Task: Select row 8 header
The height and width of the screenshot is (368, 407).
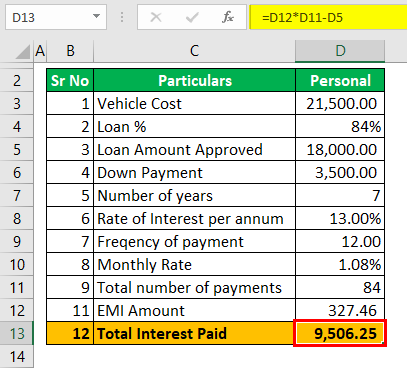Action: [x=17, y=219]
